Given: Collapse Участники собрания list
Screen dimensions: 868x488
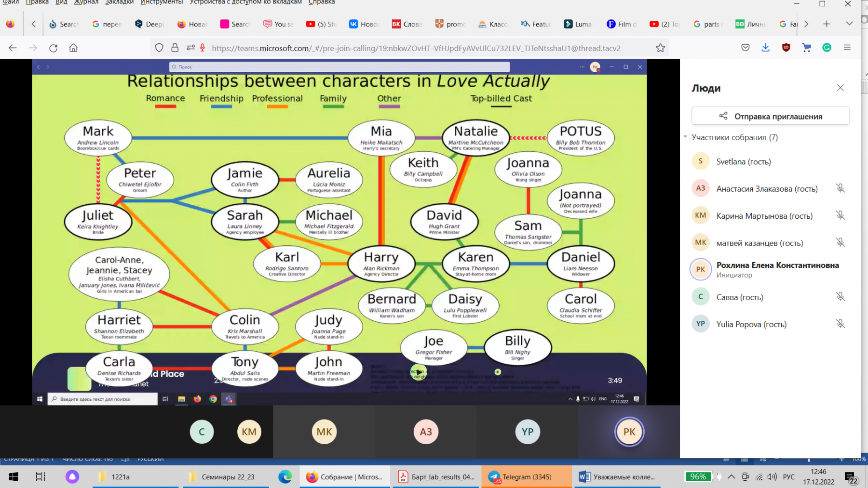Looking at the screenshot, I should coord(685,137).
